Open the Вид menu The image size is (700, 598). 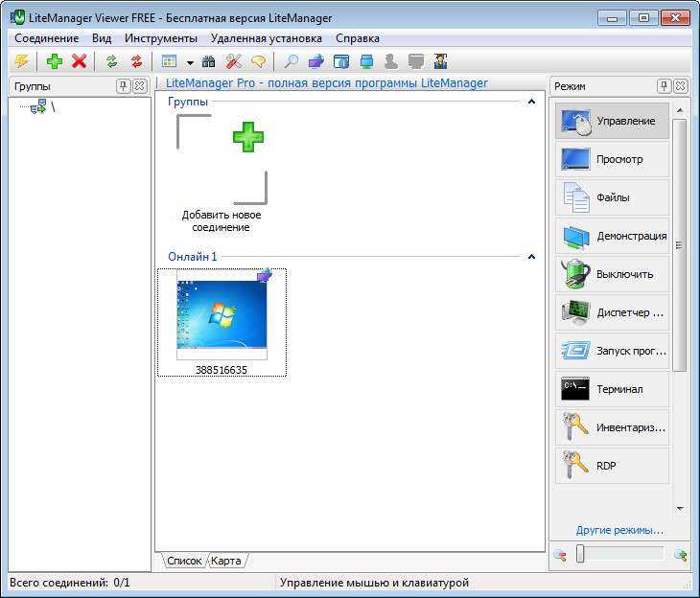[102, 38]
